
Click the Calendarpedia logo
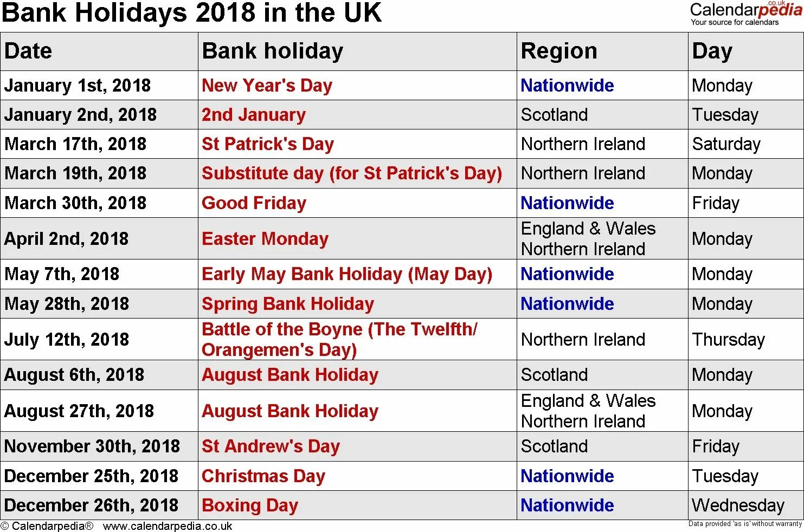tap(745, 13)
